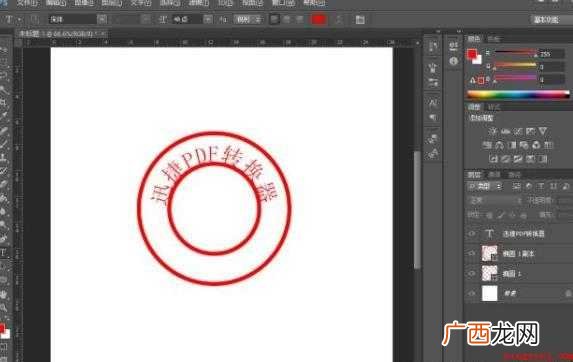This screenshot has height=362, width=573.
Task: Open the anti-aliasing method dropdown
Action: [248, 20]
